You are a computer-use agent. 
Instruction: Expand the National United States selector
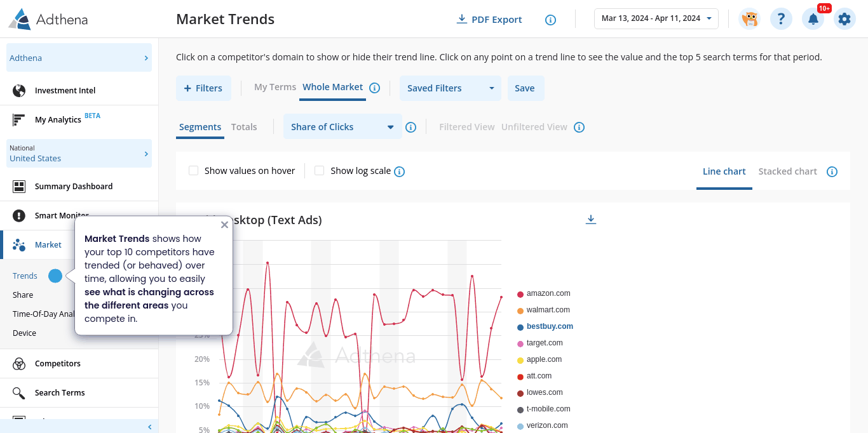click(79, 153)
